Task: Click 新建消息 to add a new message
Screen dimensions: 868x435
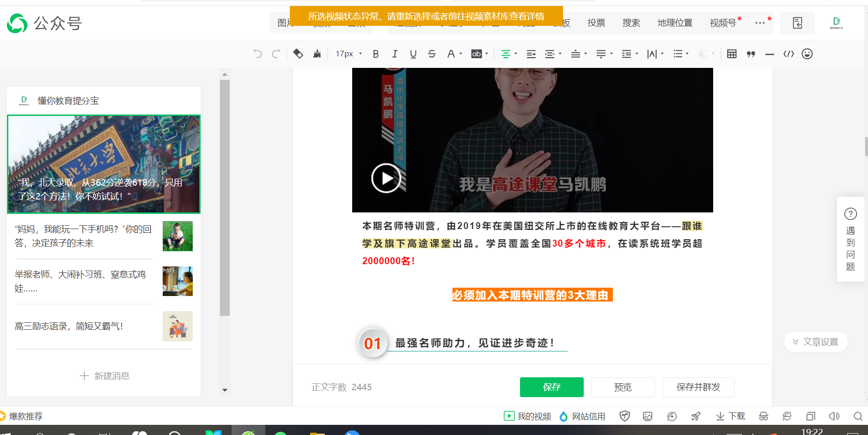Action: pos(104,376)
